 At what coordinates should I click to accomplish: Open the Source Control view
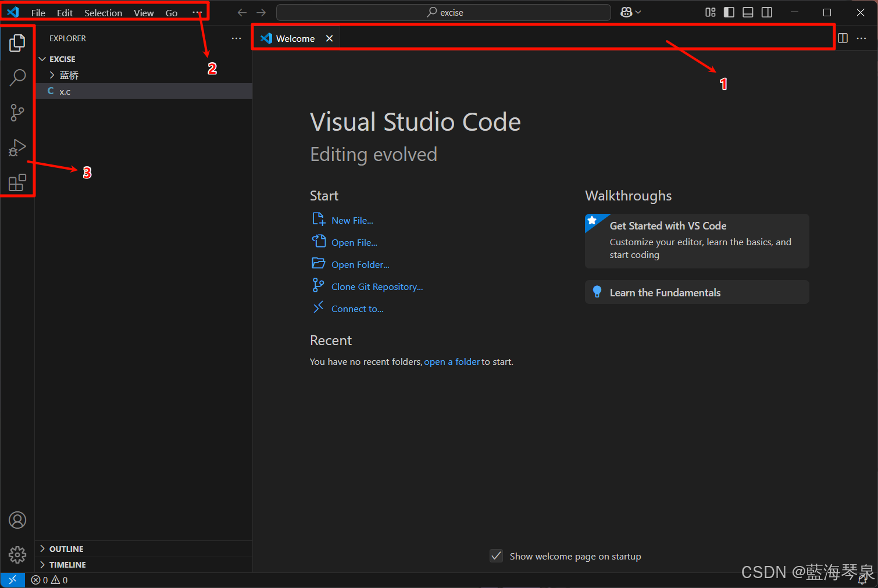[x=17, y=112]
